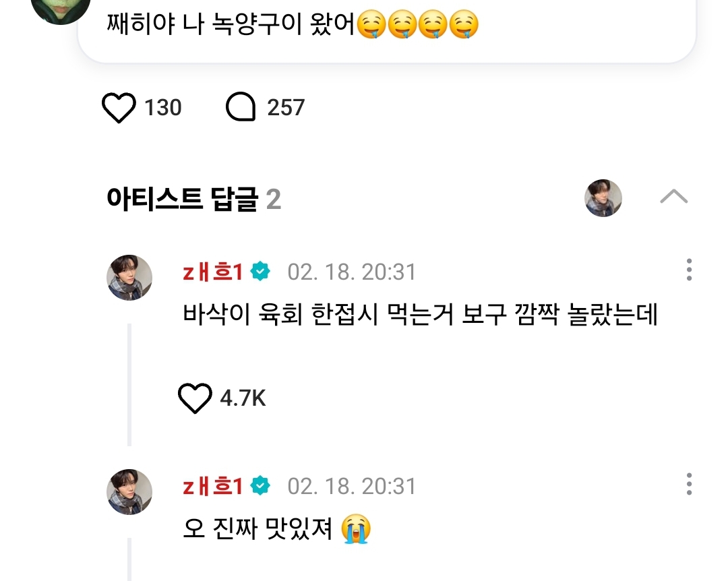Click the crying emoji in the second reply
This screenshot has width=728, height=581.
[356, 529]
